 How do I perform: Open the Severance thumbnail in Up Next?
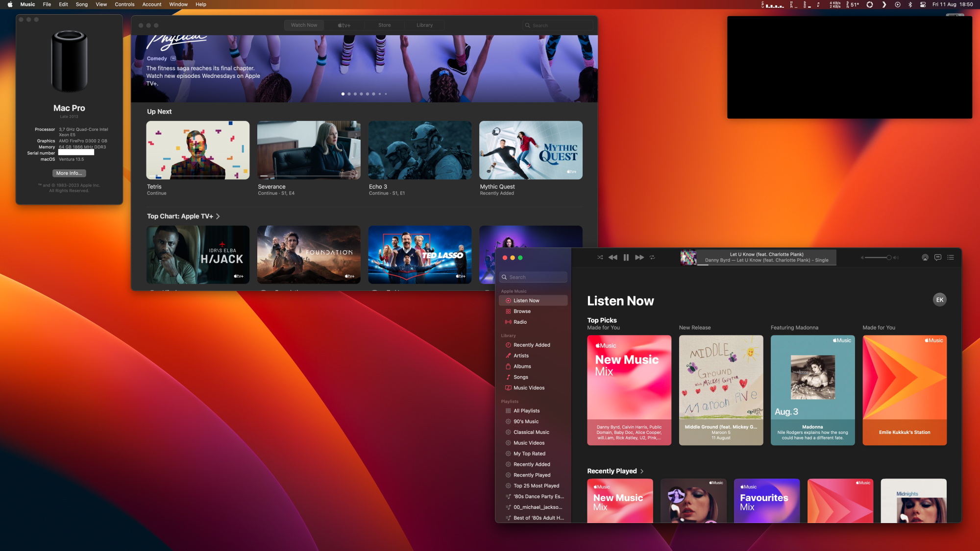coord(309,150)
